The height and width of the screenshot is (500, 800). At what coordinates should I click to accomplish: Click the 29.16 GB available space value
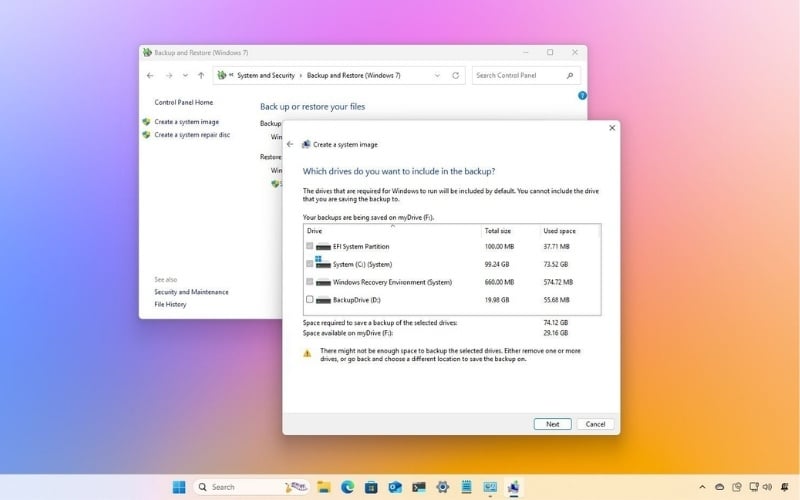point(556,333)
